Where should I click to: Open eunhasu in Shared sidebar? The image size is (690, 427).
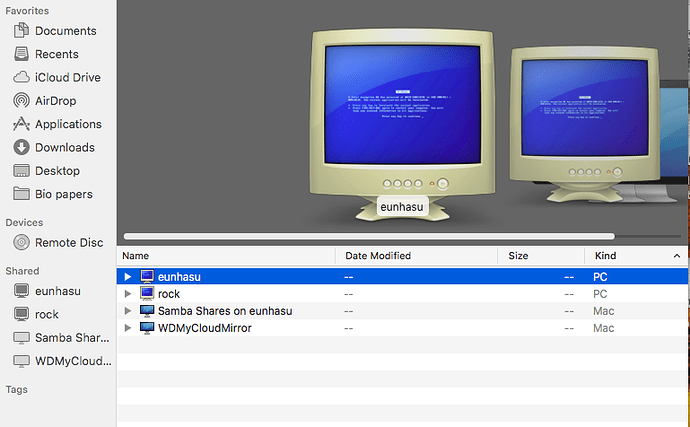[47, 291]
